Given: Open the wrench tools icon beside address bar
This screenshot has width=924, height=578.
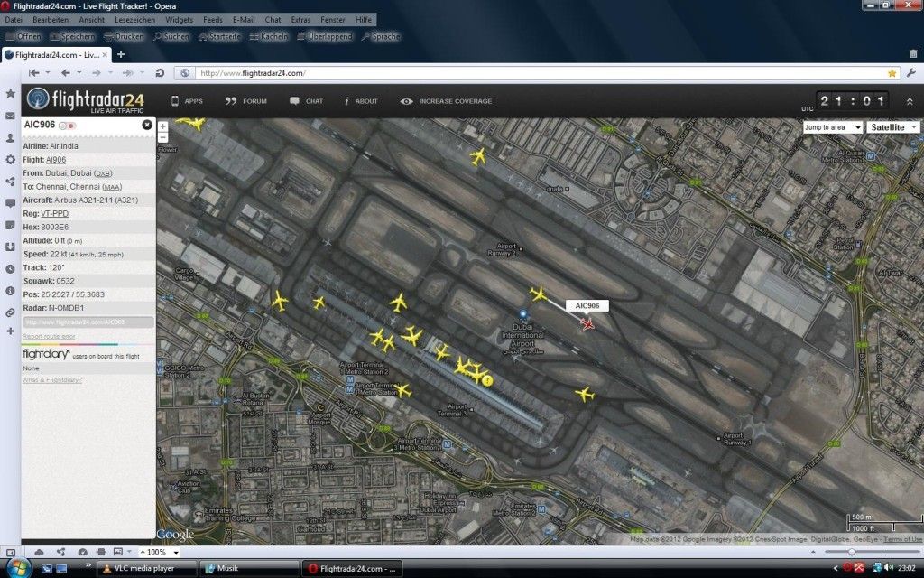Looking at the screenshot, I should pyautogui.click(x=911, y=73).
